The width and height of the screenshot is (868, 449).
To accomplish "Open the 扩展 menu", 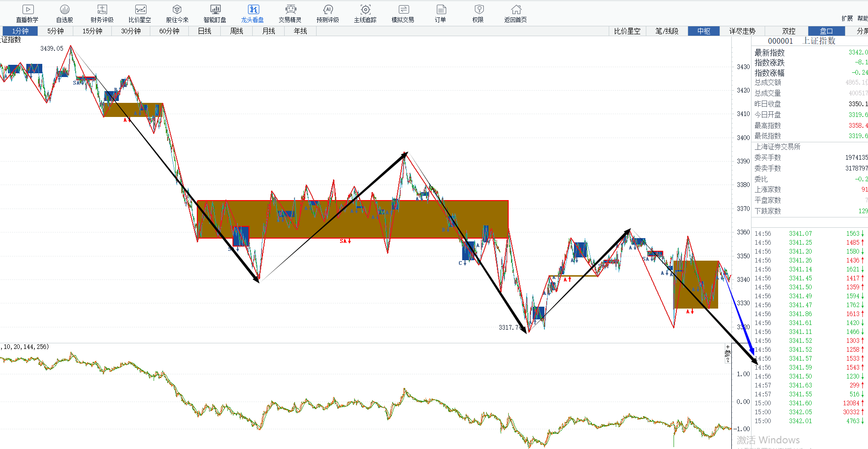I will [847, 18].
